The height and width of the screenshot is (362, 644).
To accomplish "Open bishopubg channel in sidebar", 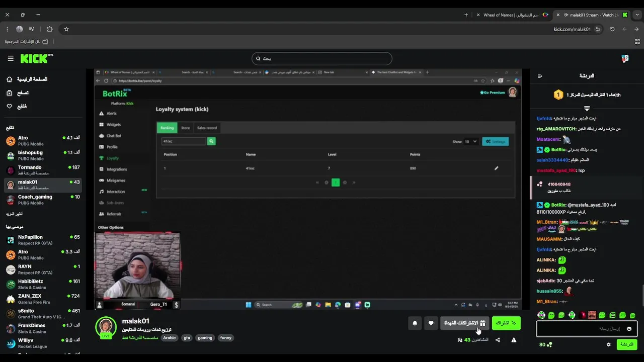I will pos(43,155).
